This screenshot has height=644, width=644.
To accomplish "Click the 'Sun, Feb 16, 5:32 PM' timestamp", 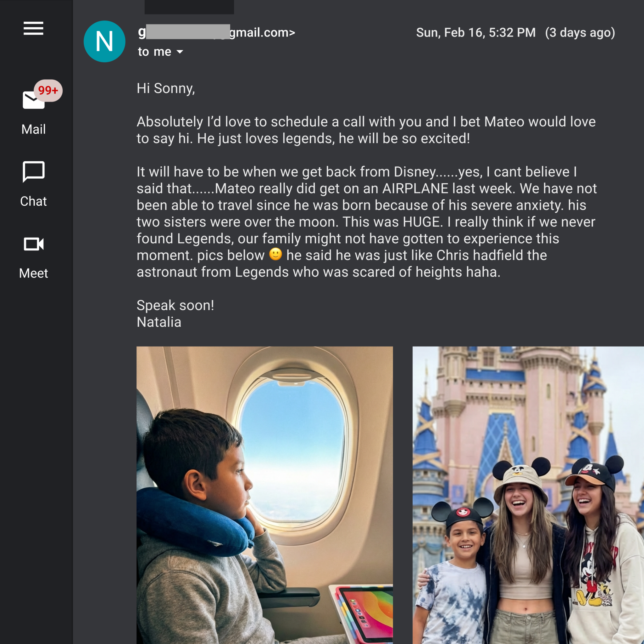I will (x=476, y=33).
